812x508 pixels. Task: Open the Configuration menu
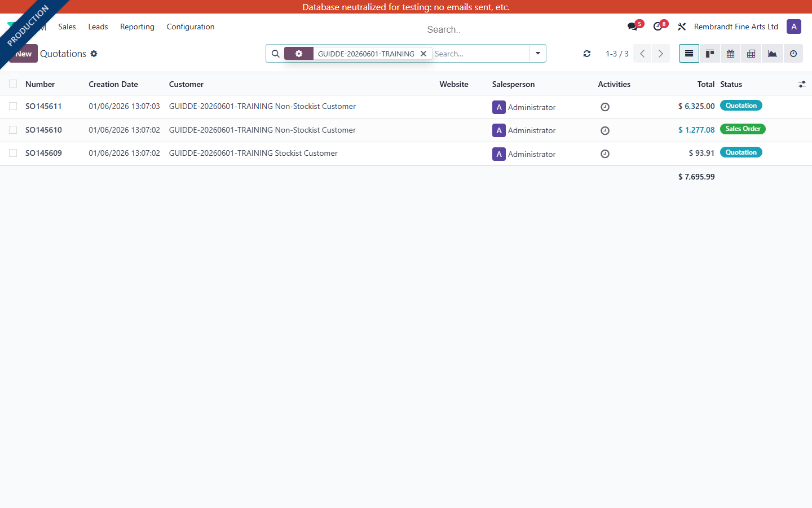(x=191, y=27)
